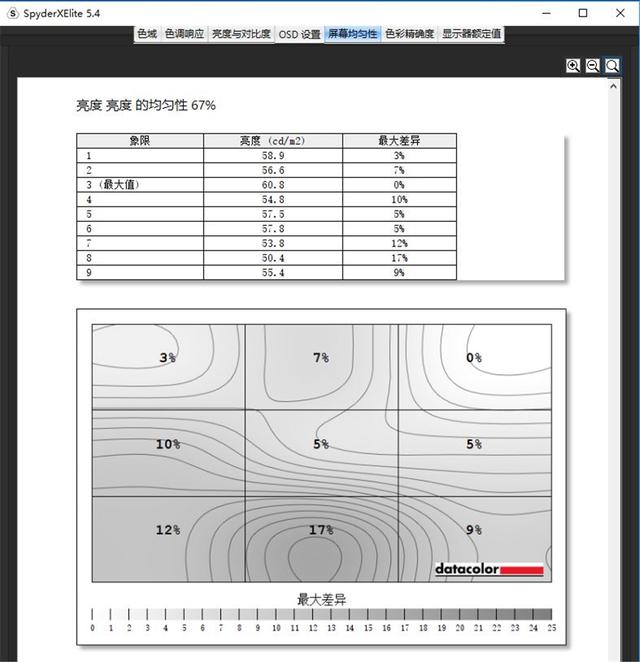Click the 亮度 (cd/m2) column header
Screen dimensions: 640x662
(x=273, y=141)
